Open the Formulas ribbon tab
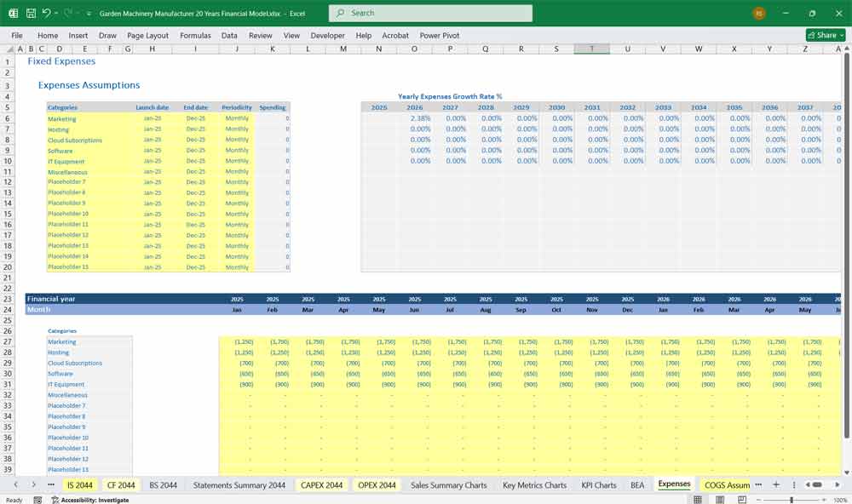Viewport: 852px width, 504px height. coord(195,35)
